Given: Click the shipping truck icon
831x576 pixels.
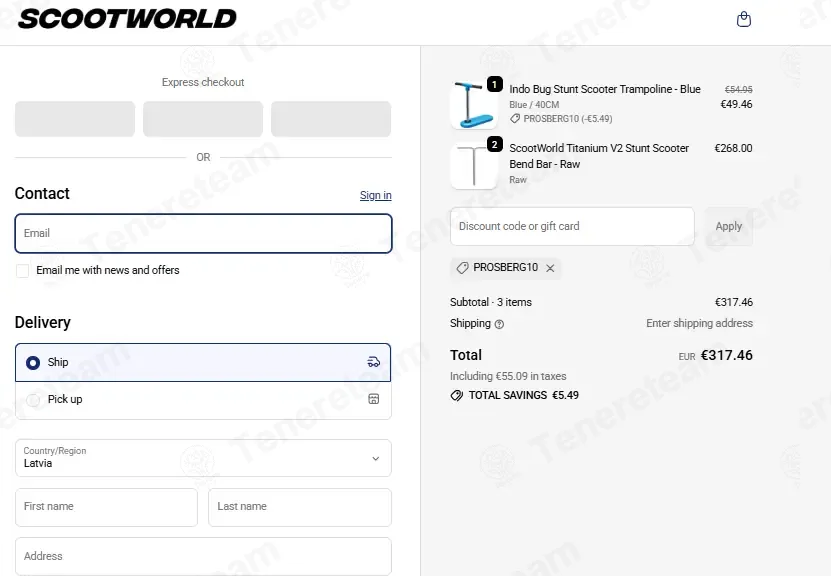Looking at the screenshot, I should point(374,362).
